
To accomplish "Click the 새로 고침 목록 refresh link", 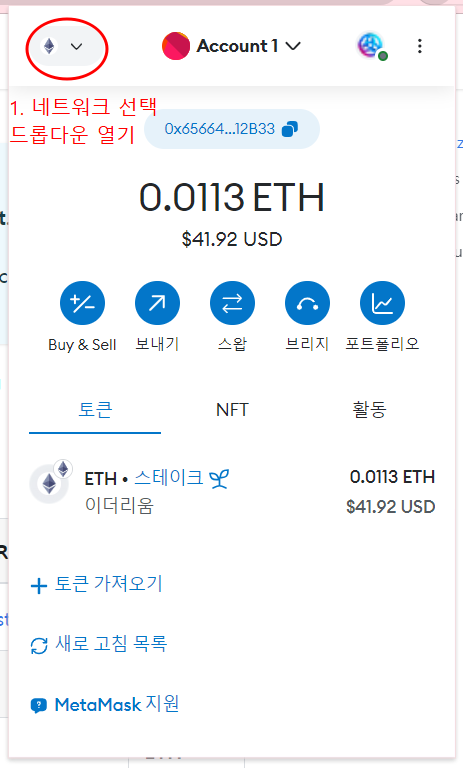I will tap(98, 644).
